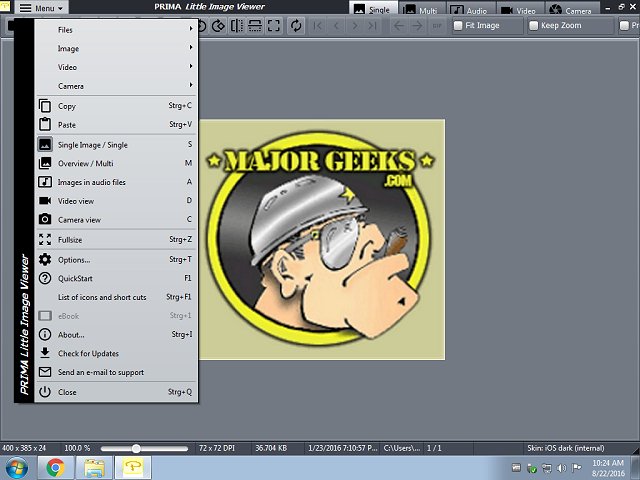This screenshot has height=480, width=640.
Task: Click the Major Geeks logo image
Action: point(321,240)
